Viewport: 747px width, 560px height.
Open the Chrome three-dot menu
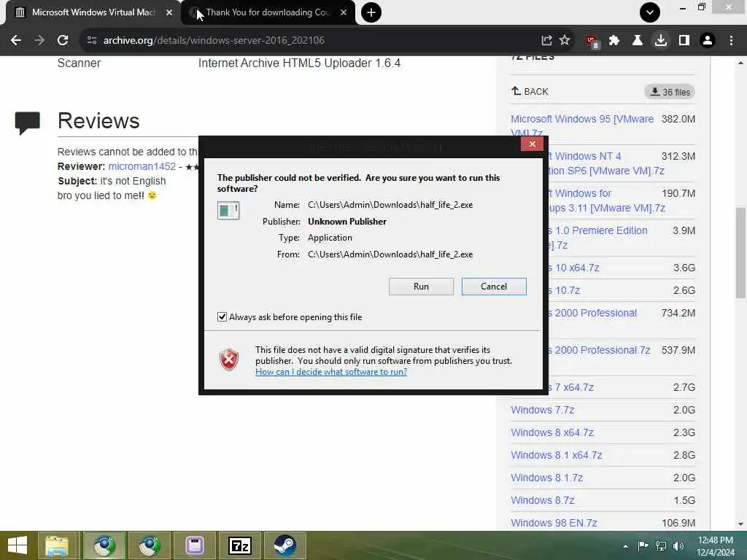[731, 41]
